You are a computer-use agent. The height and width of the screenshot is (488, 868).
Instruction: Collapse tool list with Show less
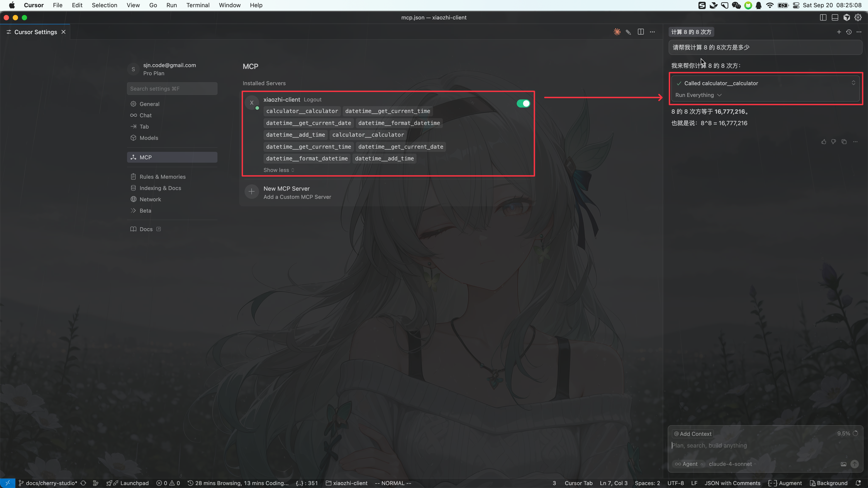point(279,170)
